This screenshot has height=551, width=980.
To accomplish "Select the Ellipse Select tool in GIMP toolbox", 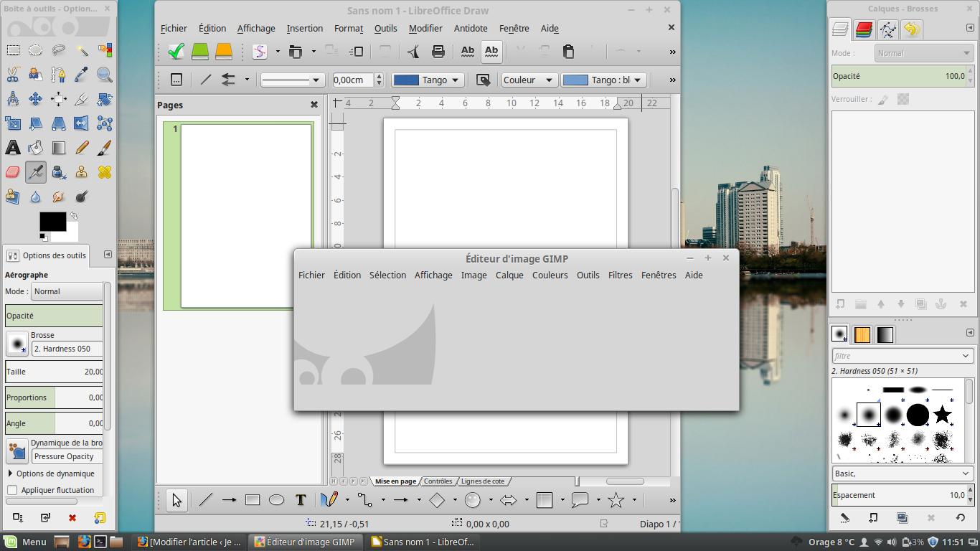I will (x=36, y=50).
